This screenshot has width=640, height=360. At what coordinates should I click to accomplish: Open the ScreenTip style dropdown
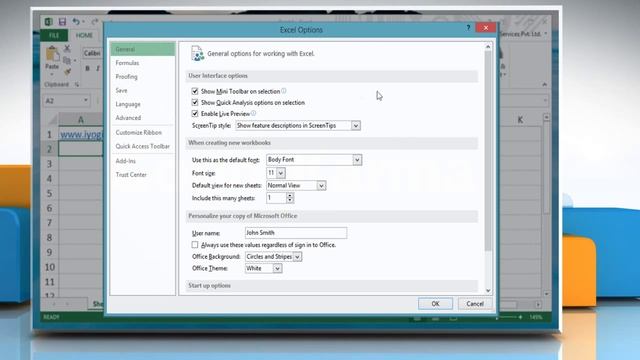tap(356, 126)
